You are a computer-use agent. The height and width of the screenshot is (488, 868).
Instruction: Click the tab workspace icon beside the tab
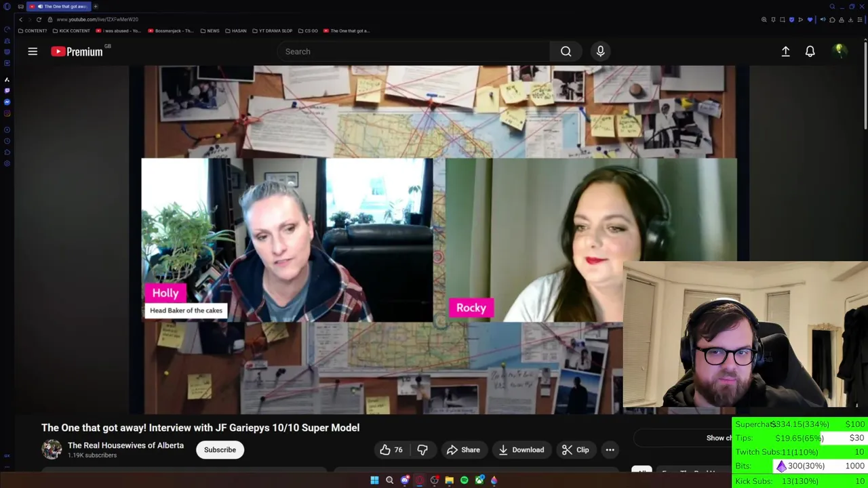pyautogui.click(x=20, y=6)
